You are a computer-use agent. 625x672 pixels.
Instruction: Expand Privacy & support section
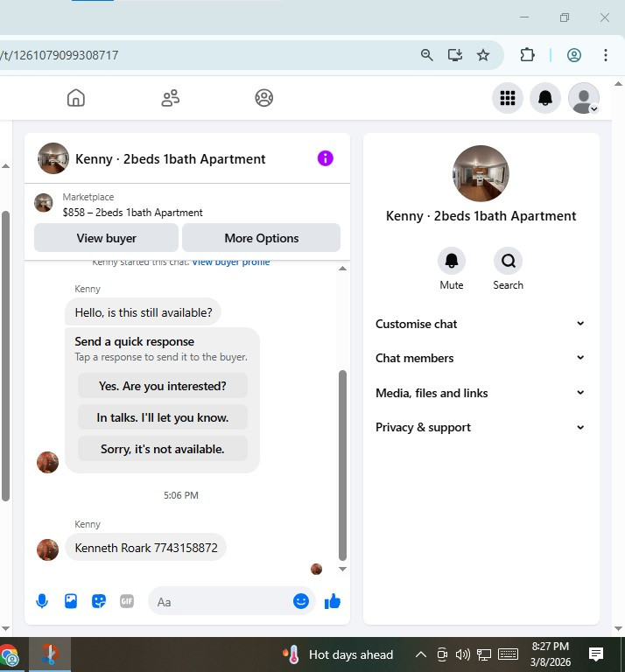pyautogui.click(x=481, y=427)
